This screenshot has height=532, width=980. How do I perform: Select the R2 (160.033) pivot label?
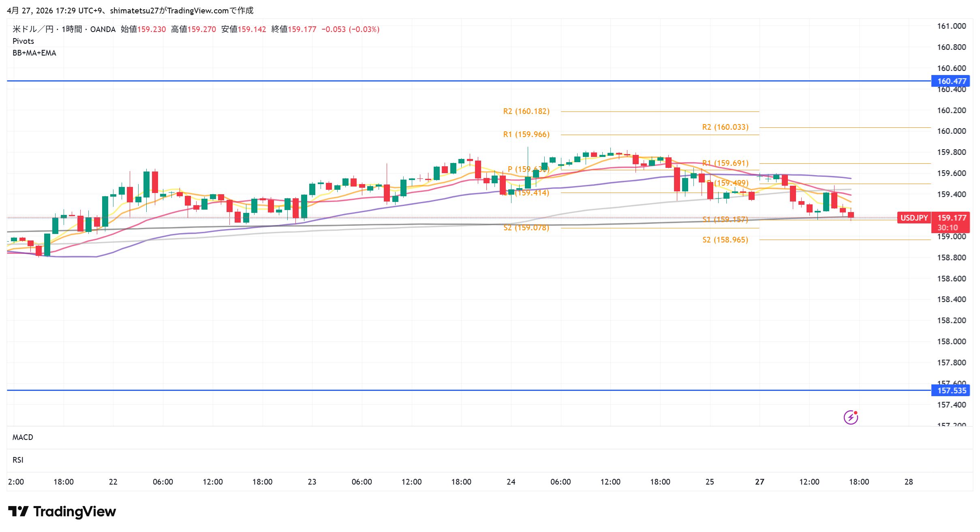coord(725,127)
